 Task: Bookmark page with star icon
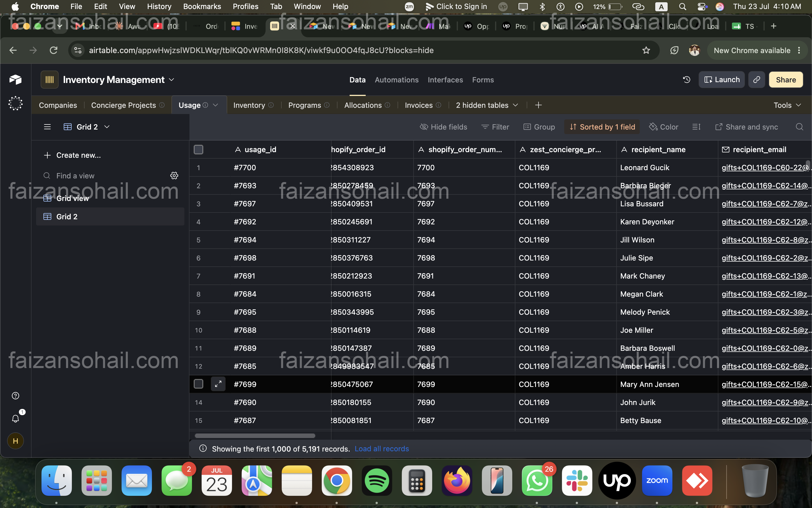pos(646,51)
